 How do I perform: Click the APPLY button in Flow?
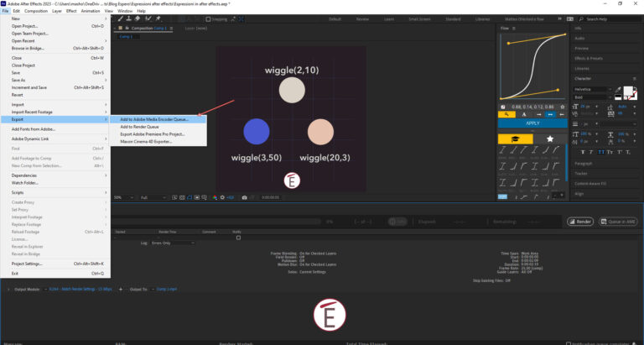[532, 123]
